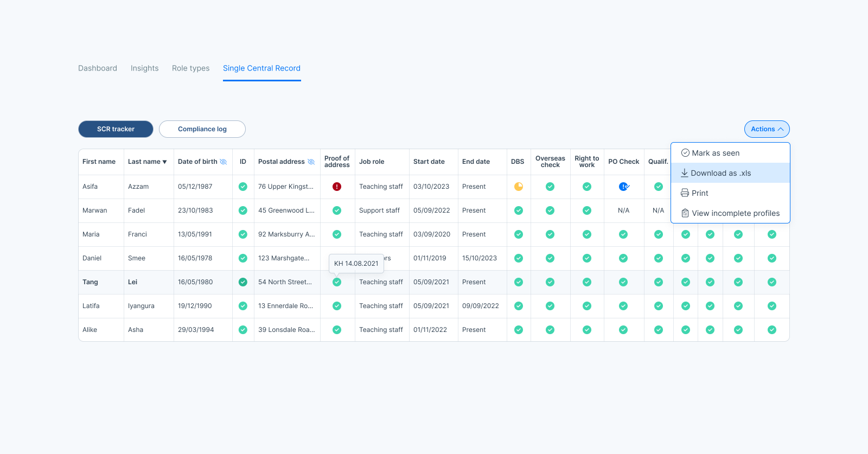This screenshot has width=868, height=454.
Task: Click the First name column header
Action: tap(99, 162)
